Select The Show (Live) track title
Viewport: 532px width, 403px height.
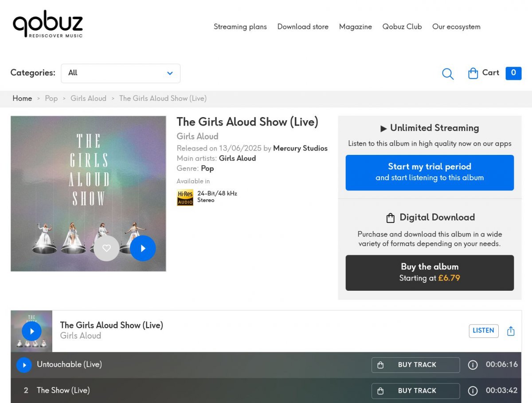coord(63,391)
